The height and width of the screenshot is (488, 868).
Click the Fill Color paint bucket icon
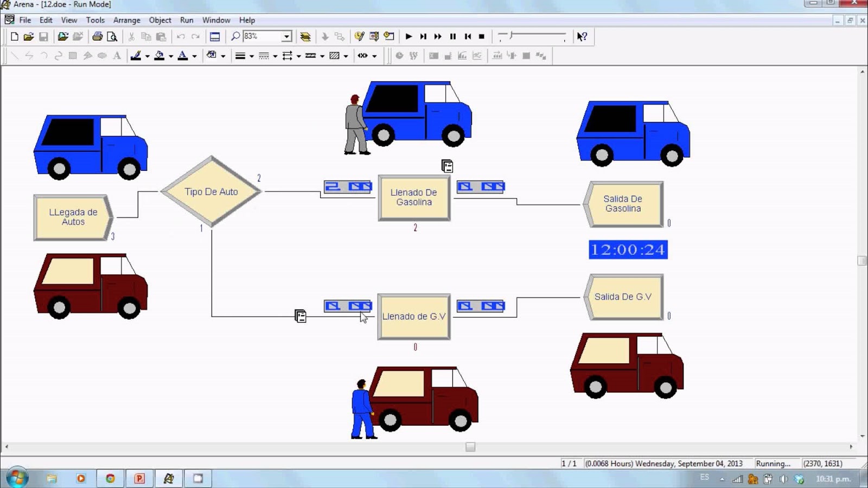[160, 55]
